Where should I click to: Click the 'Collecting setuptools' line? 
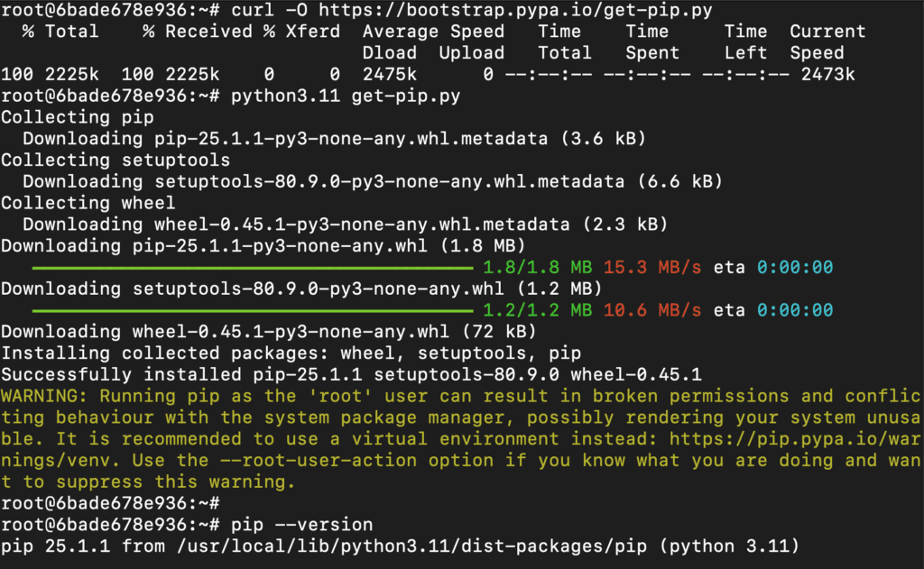point(115,161)
